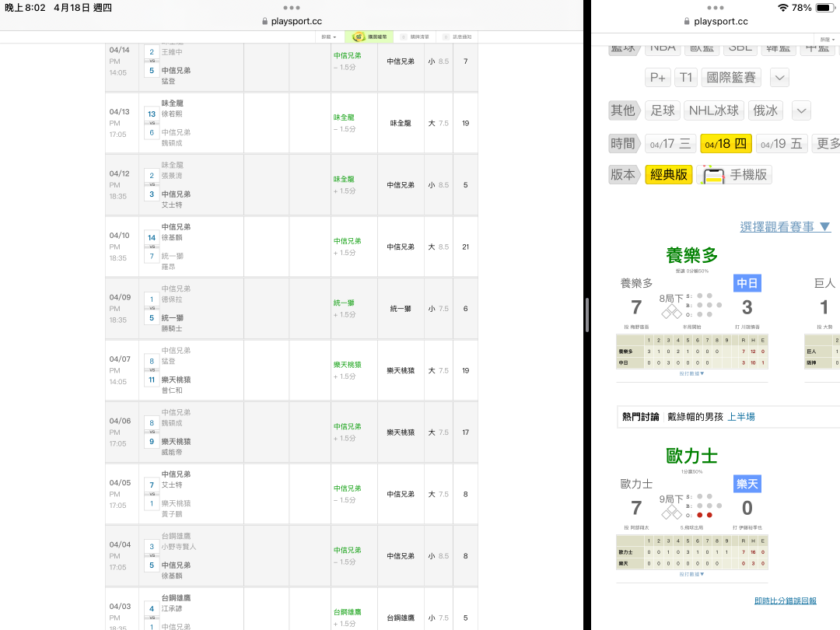Open the 選擇觀看賽事 dropdown link
840x630 pixels.
[786, 226]
